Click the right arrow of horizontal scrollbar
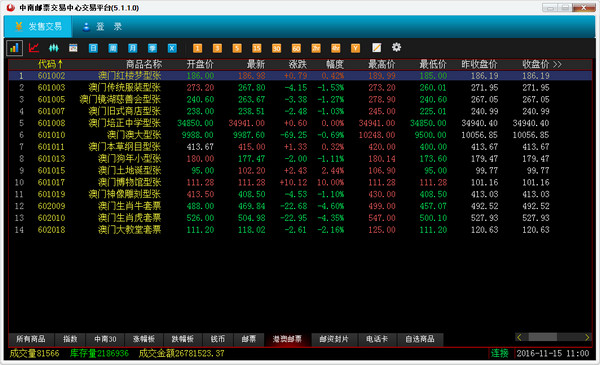Viewport: 600px width, 365px height. [587, 337]
